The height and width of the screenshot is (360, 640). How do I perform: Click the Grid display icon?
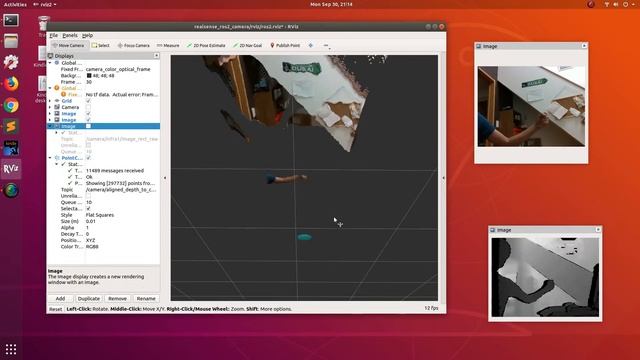57,101
